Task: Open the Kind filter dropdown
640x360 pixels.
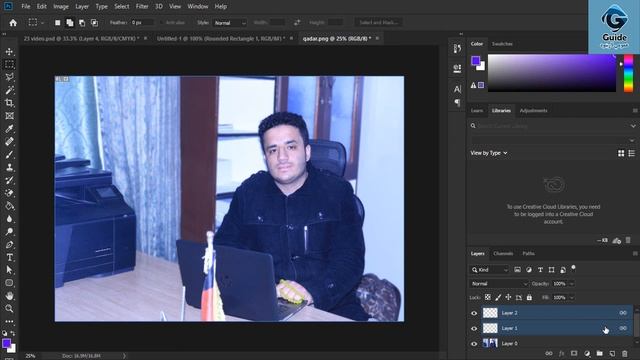Action: [x=490, y=270]
